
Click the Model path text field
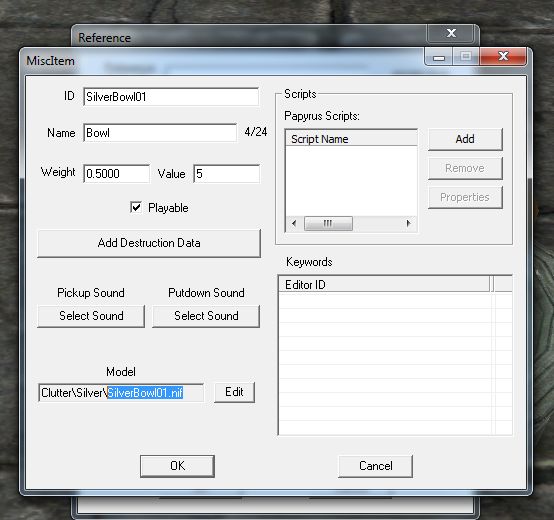point(121,392)
